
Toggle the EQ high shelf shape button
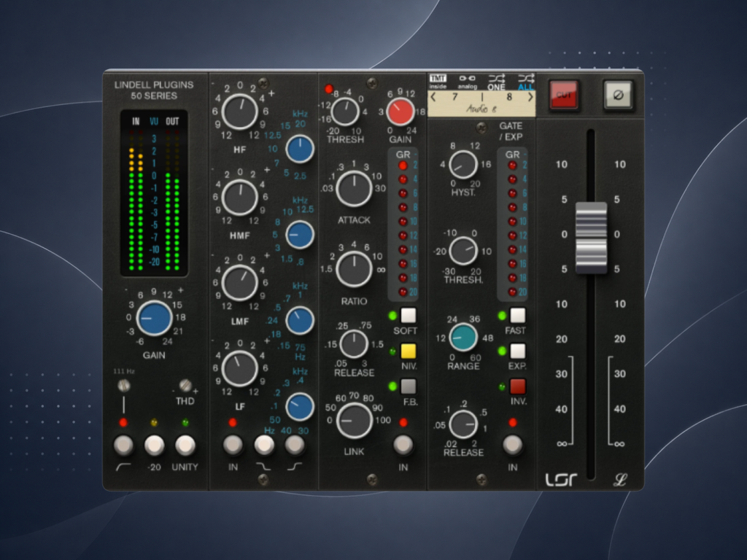click(x=264, y=445)
